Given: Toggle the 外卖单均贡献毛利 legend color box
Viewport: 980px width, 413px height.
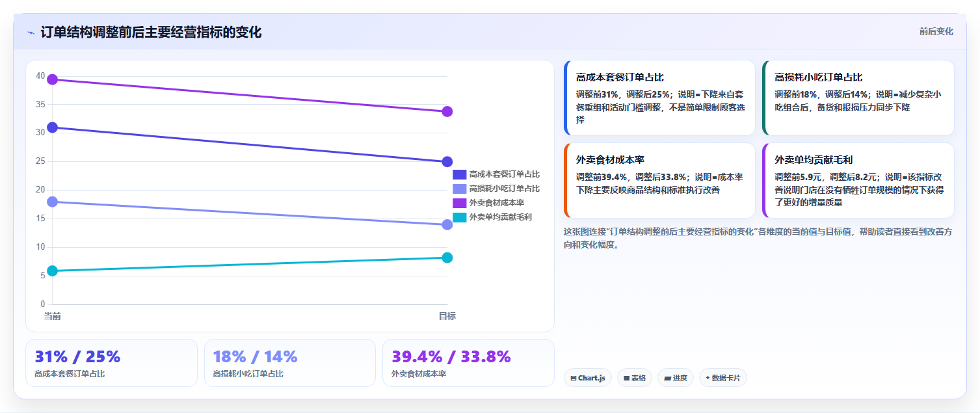Looking at the screenshot, I should click(460, 217).
